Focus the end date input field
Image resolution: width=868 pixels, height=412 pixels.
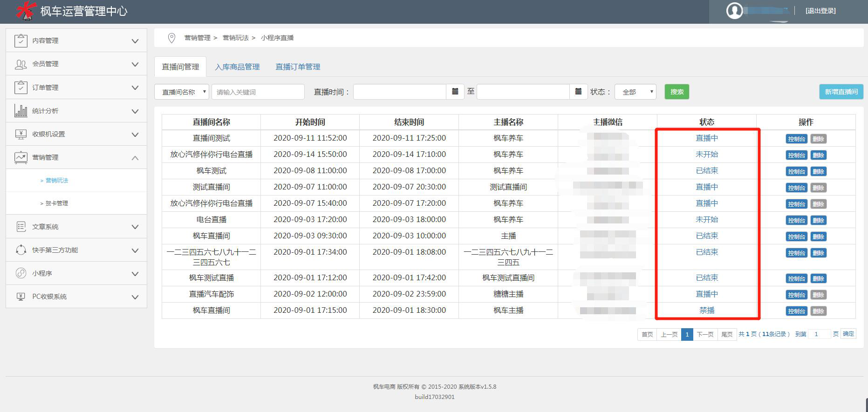coord(523,92)
